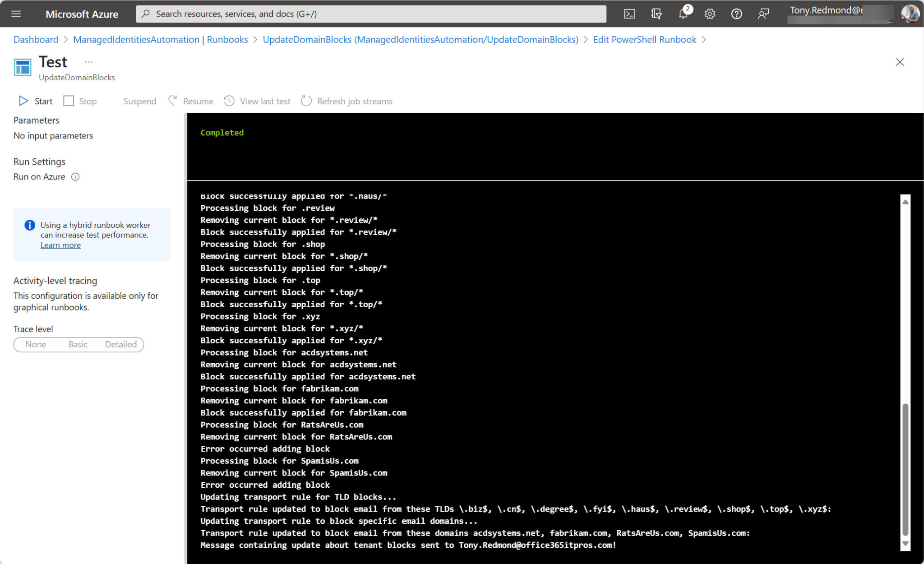Image resolution: width=924 pixels, height=564 pixels.
Task: Open Azure Cloud Shell
Action: click(629, 14)
